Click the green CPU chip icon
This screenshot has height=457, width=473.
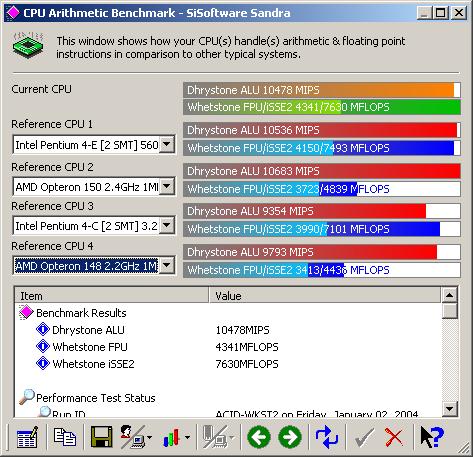[x=28, y=46]
